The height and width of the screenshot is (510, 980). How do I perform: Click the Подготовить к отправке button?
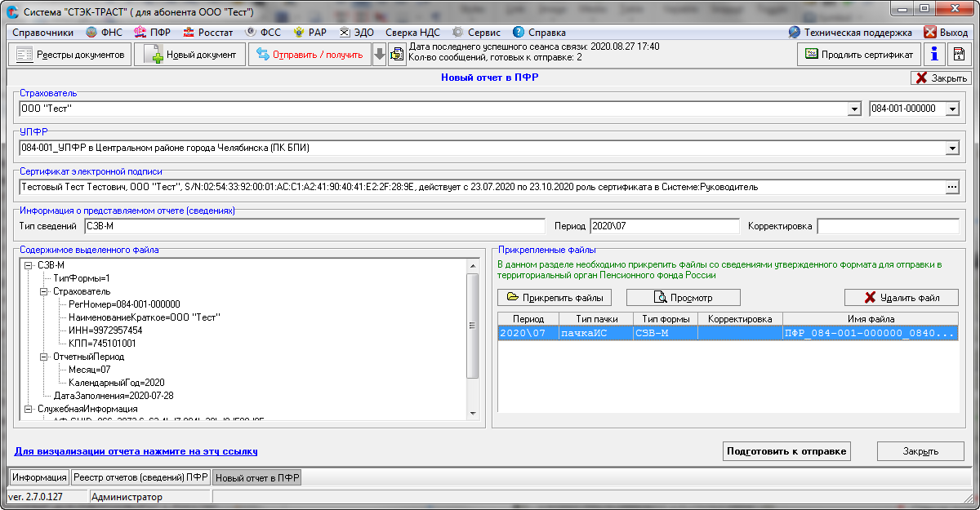tap(787, 451)
